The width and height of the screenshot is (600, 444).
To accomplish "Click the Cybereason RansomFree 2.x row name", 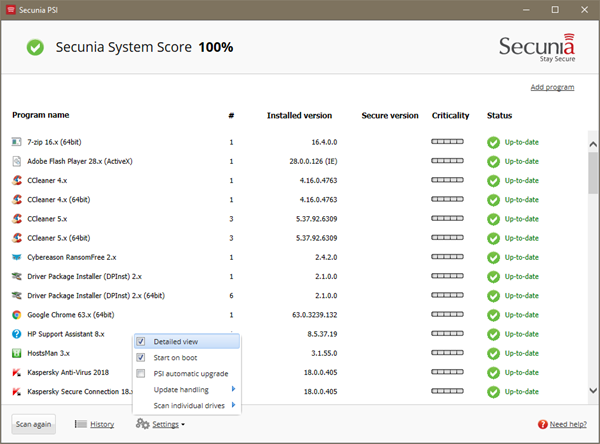I will click(x=72, y=257).
